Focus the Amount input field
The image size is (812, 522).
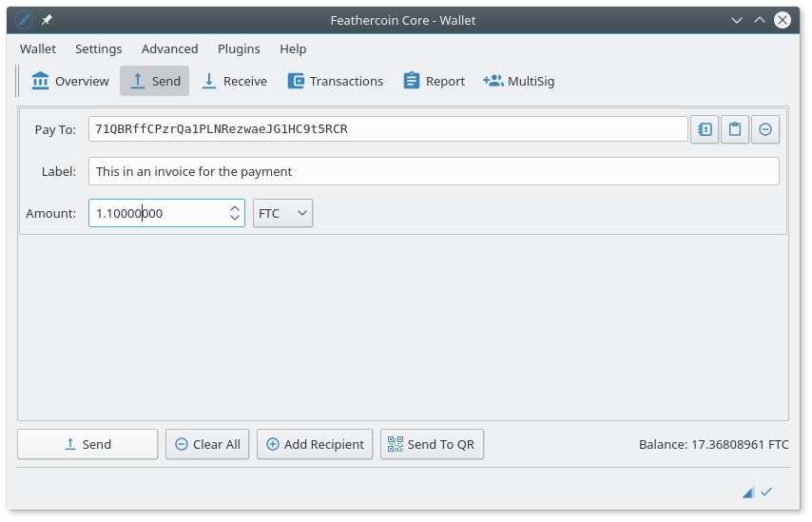(x=166, y=213)
